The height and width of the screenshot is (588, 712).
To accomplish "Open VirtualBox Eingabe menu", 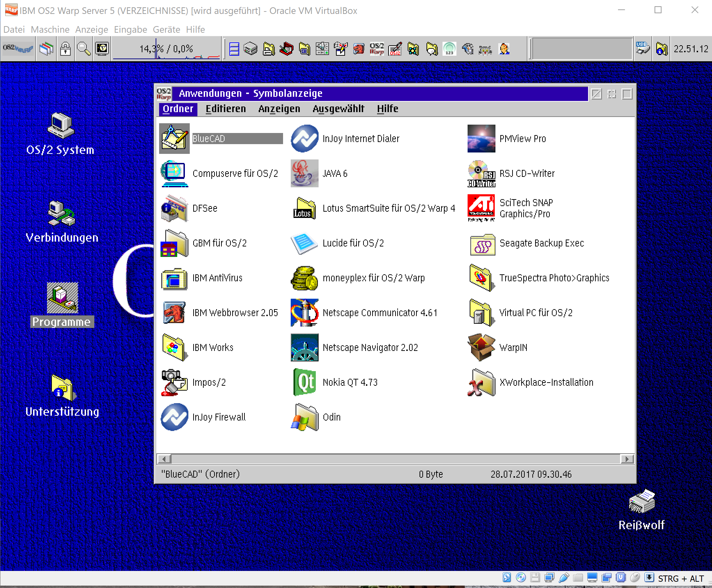I will [x=131, y=30].
